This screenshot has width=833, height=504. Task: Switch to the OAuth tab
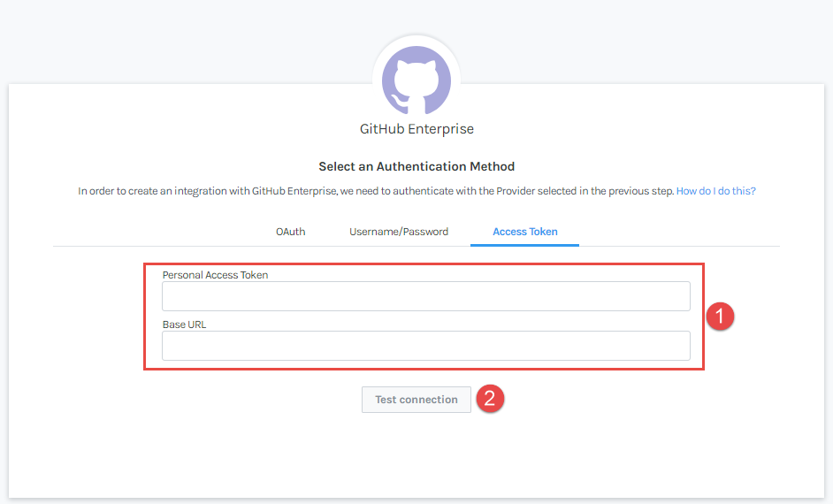pyautogui.click(x=291, y=232)
